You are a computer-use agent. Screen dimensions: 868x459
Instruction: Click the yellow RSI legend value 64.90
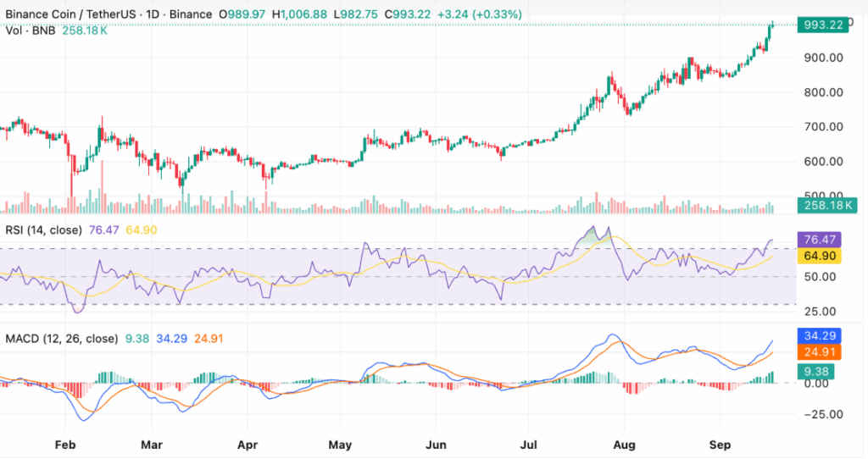(142, 230)
